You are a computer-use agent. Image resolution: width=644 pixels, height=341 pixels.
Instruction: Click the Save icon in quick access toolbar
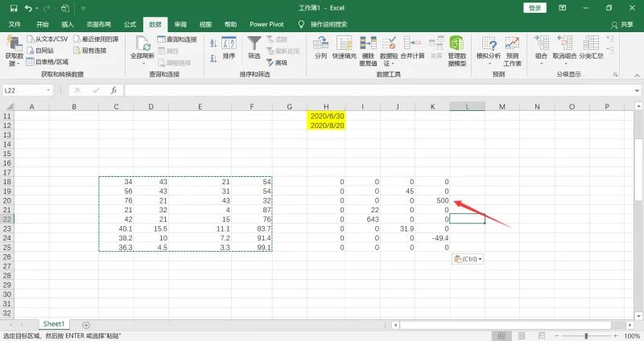[x=14, y=8]
